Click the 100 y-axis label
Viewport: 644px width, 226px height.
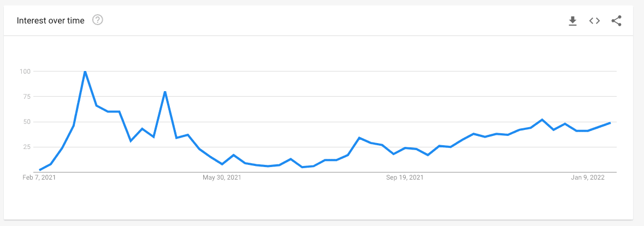click(26, 72)
